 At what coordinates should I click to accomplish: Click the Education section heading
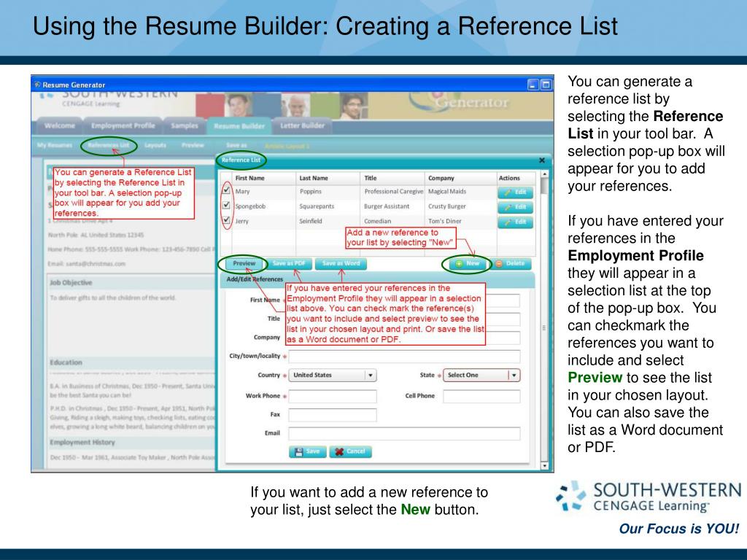[x=66, y=362]
